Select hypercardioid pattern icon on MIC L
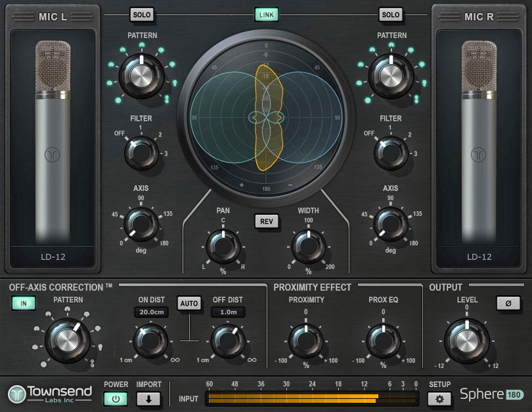The image size is (532, 412). [x=175, y=83]
